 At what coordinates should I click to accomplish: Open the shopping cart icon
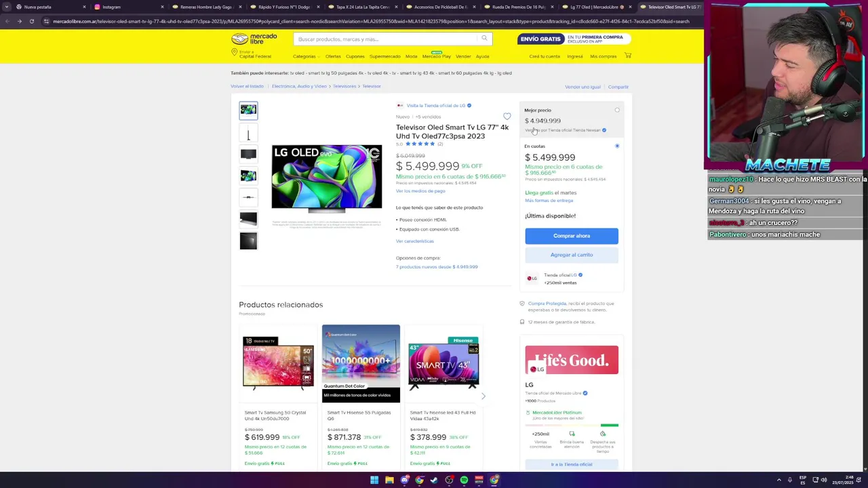(627, 56)
